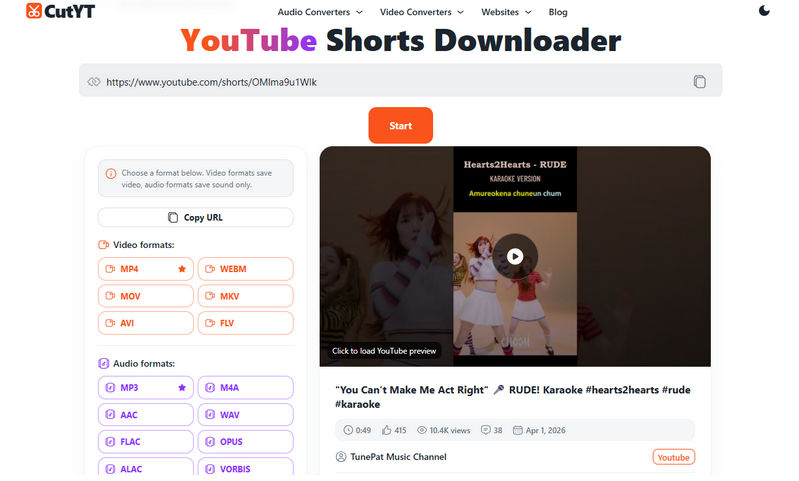Click 'Click to load YouTube preview' label
The width and height of the screenshot is (799, 481).
(x=384, y=351)
